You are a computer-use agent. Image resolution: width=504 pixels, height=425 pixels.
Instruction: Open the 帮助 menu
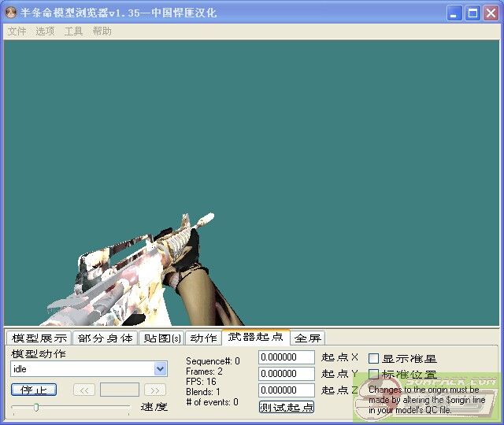click(x=102, y=31)
